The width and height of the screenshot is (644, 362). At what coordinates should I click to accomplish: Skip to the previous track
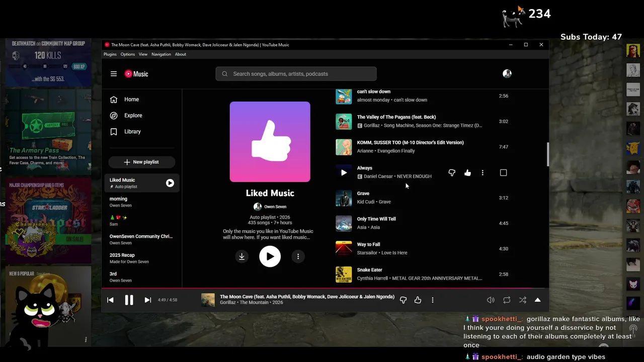110,300
